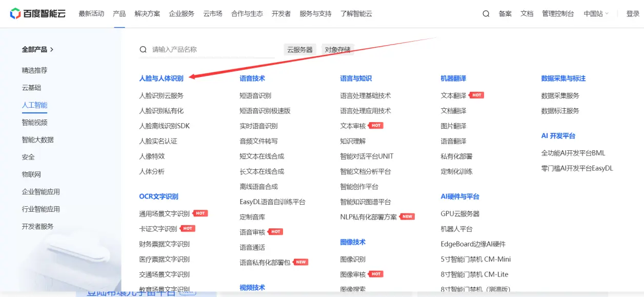
Task: Open the 最新活动 menu
Action: pos(91,14)
